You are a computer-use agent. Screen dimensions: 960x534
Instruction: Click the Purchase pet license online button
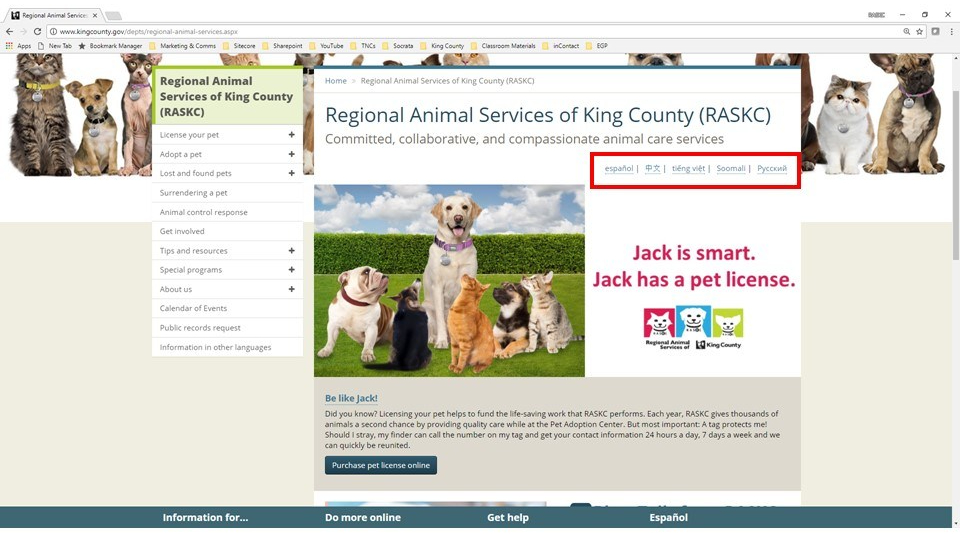(380, 465)
